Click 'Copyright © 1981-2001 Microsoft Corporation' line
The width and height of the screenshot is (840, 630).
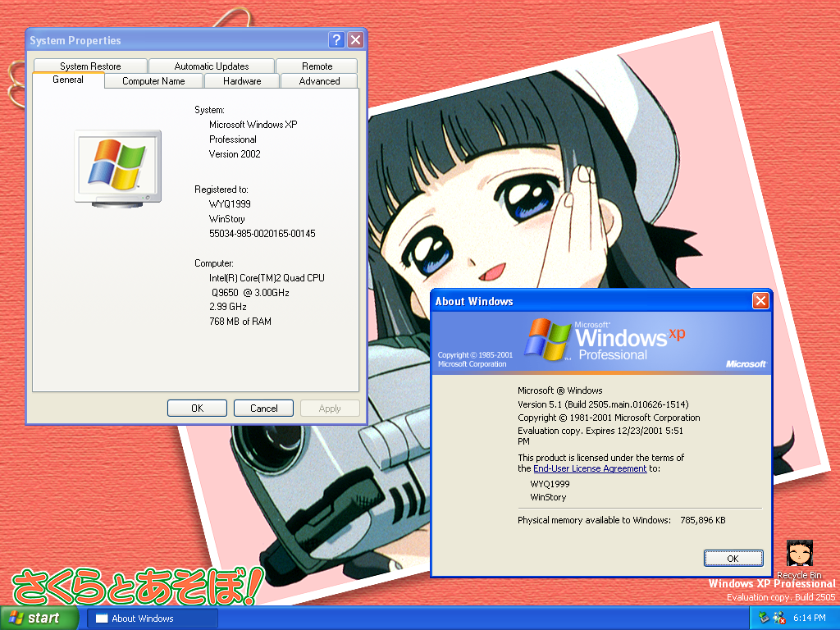(609, 418)
